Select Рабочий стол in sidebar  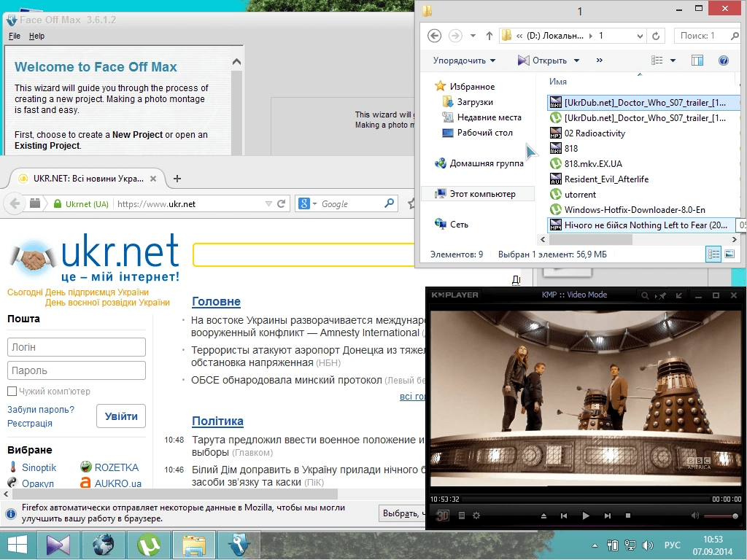click(478, 133)
